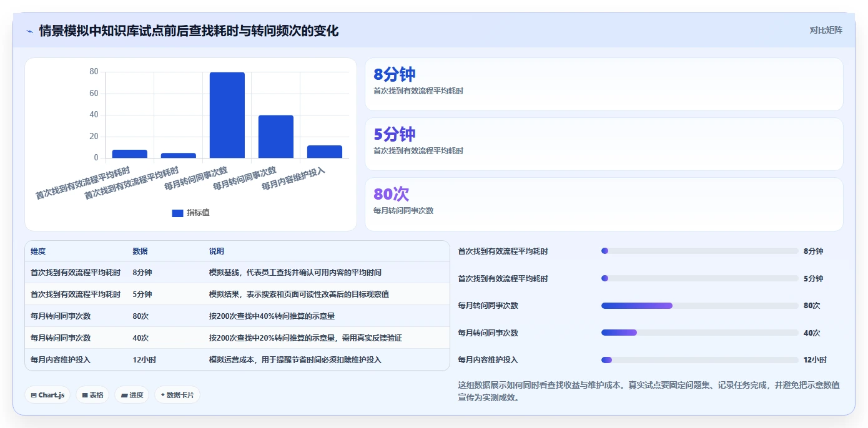Click the first chart bar valued 8
The height and width of the screenshot is (428, 868).
130,153
